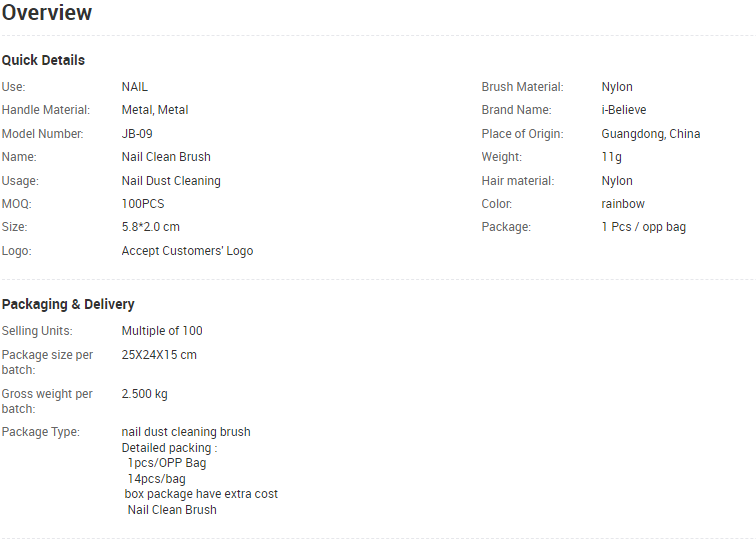Click the Packaging & Delivery heading
Viewport: 756px width, 546px height.
point(68,304)
